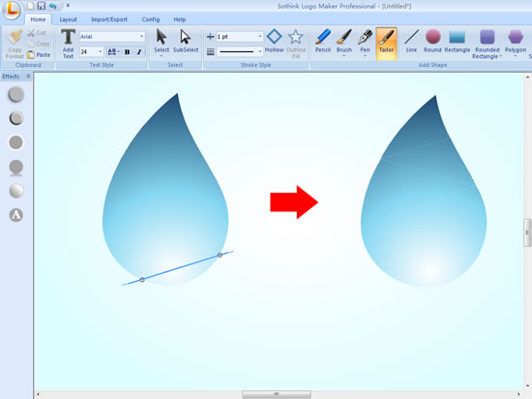
Task: Click the stroke width plus icon
Action: click(210, 37)
